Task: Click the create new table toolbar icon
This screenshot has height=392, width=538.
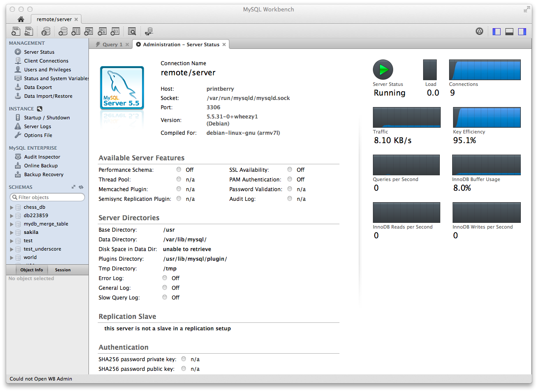Action: (x=76, y=31)
